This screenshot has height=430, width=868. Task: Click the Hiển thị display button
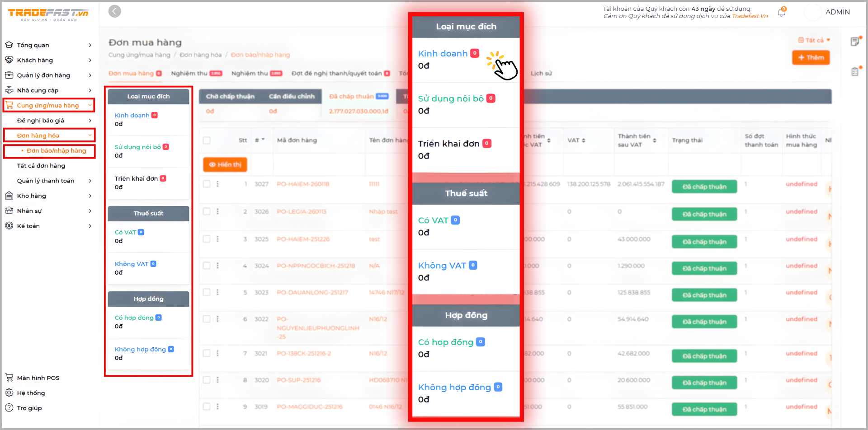225,164
